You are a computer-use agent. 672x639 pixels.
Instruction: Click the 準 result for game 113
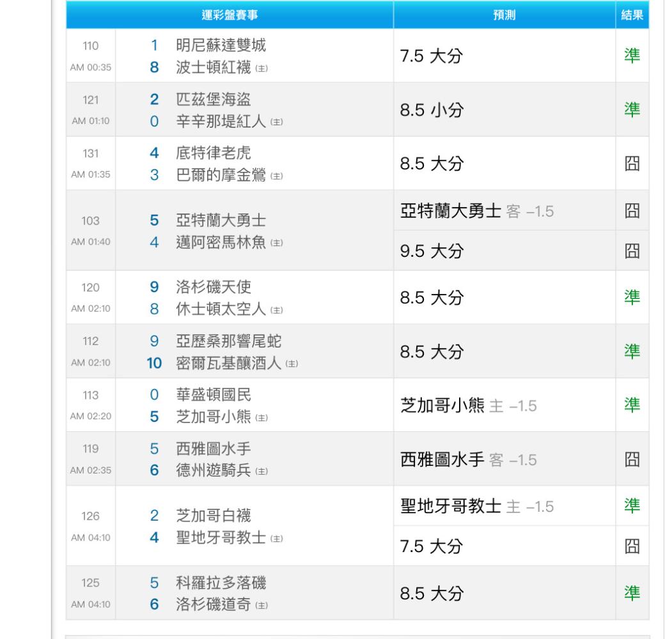coord(632,405)
